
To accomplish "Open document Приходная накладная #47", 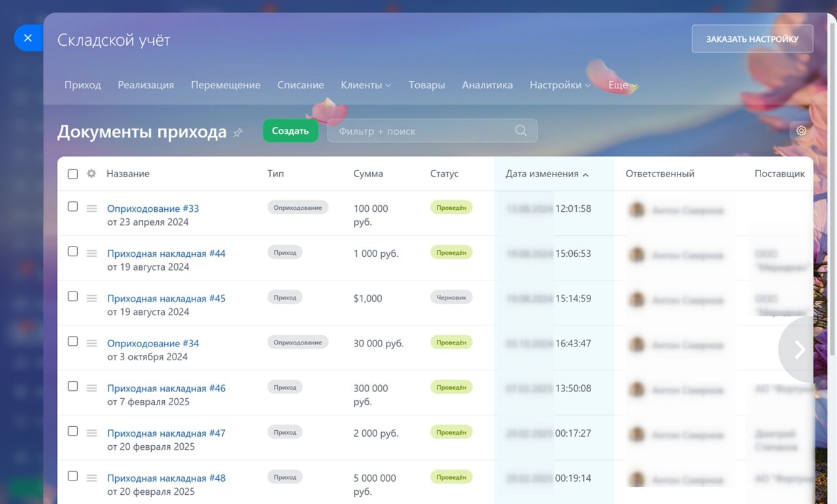I will click(166, 433).
